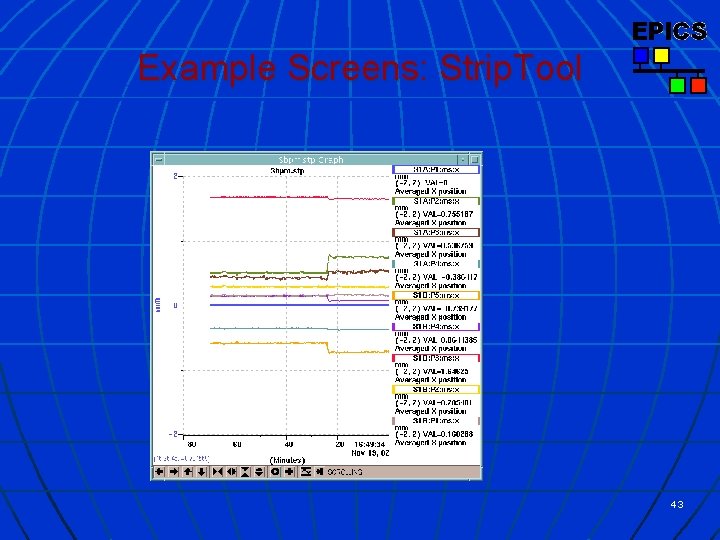Screen dimensions: 720x540
Task: Toggle the scrolling mode icon
Action: coord(320,472)
